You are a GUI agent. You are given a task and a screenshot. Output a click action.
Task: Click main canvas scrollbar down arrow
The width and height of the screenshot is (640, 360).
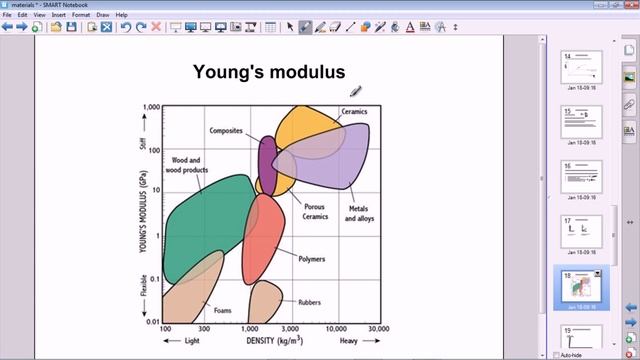(x=542, y=356)
